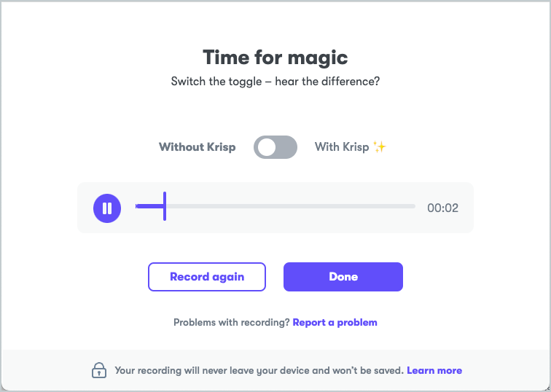Grab the vertical playback position handle
551x392 pixels.
[165, 206]
